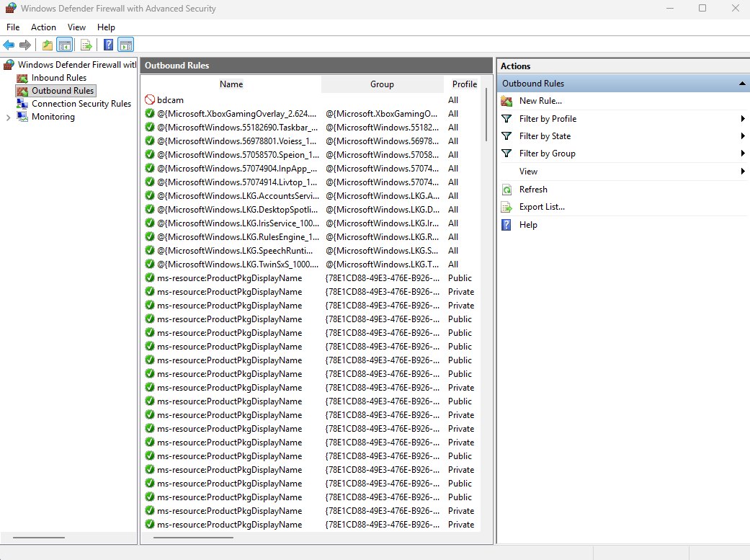Click the tree pane horizontal scrollbar thumb
The width and height of the screenshot is (750, 560).
39,538
